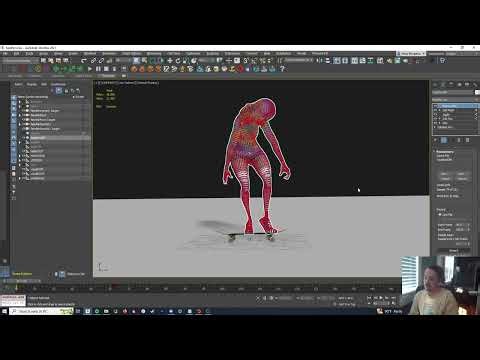Toggle Spinner Snap in the main toolbar

pyautogui.click(x=269, y=60)
